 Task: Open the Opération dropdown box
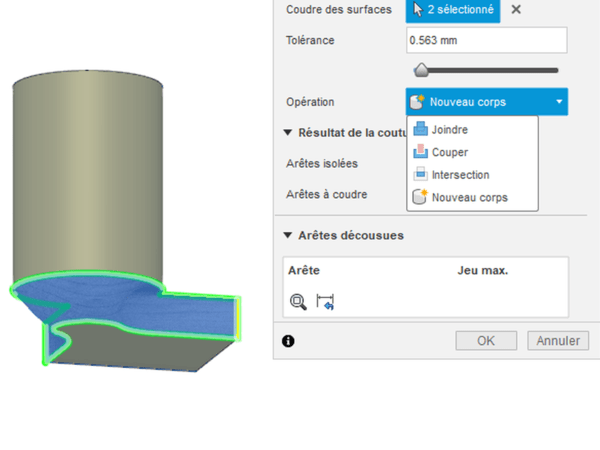(486, 102)
